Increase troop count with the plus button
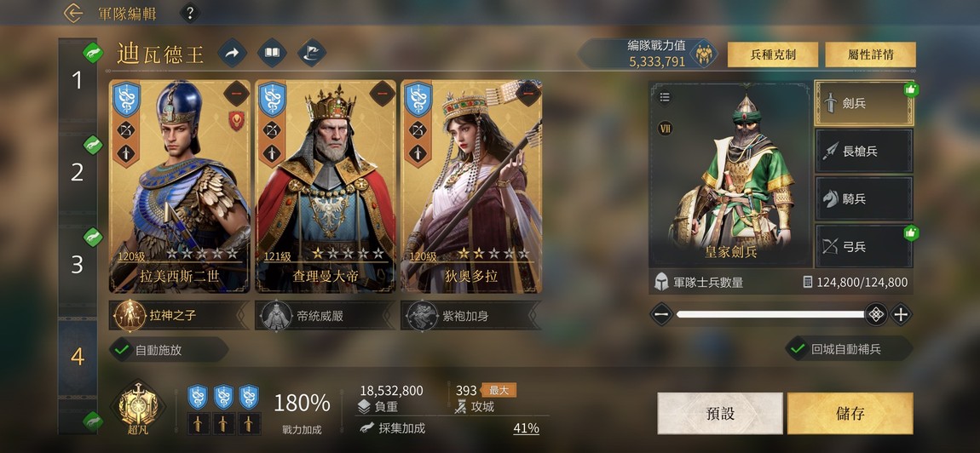 (x=901, y=314)
